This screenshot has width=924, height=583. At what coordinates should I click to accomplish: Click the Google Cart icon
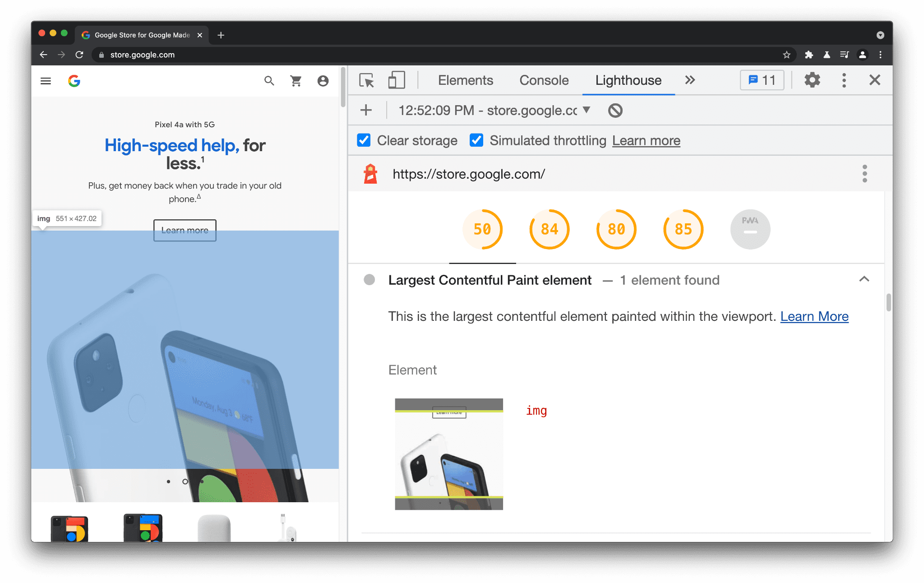point(296,81)
